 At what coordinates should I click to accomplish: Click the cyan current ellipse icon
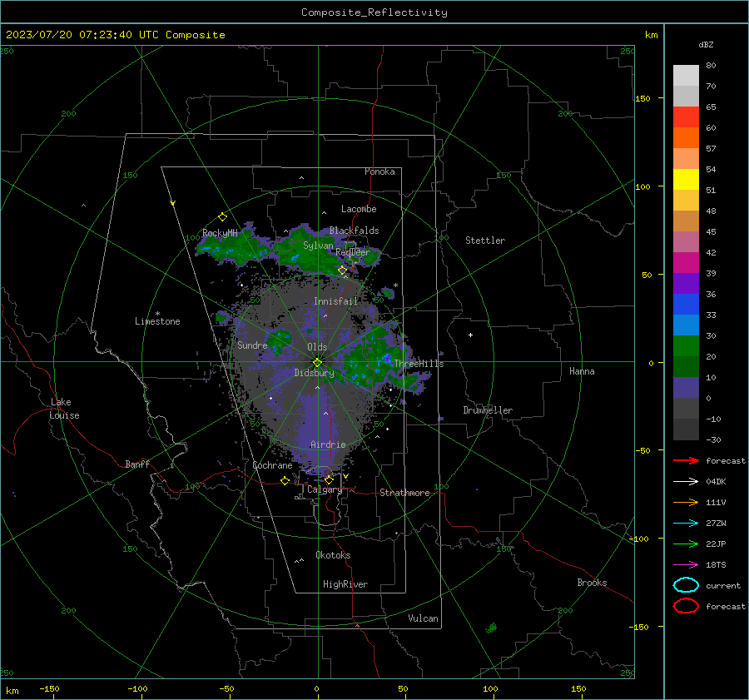click(686, 585)
